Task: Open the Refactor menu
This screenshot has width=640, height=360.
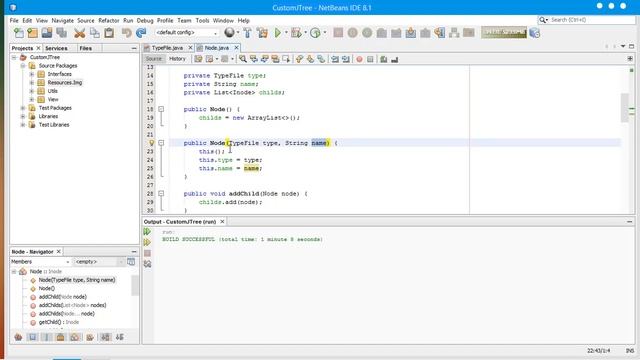Action: pyautogui.click(x=109, y=20)
